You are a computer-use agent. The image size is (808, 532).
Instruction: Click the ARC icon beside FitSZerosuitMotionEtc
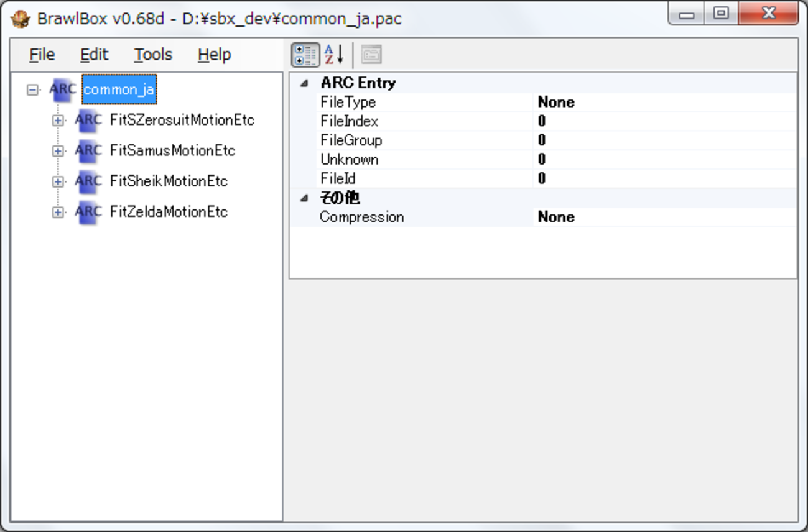coord(88,120)
